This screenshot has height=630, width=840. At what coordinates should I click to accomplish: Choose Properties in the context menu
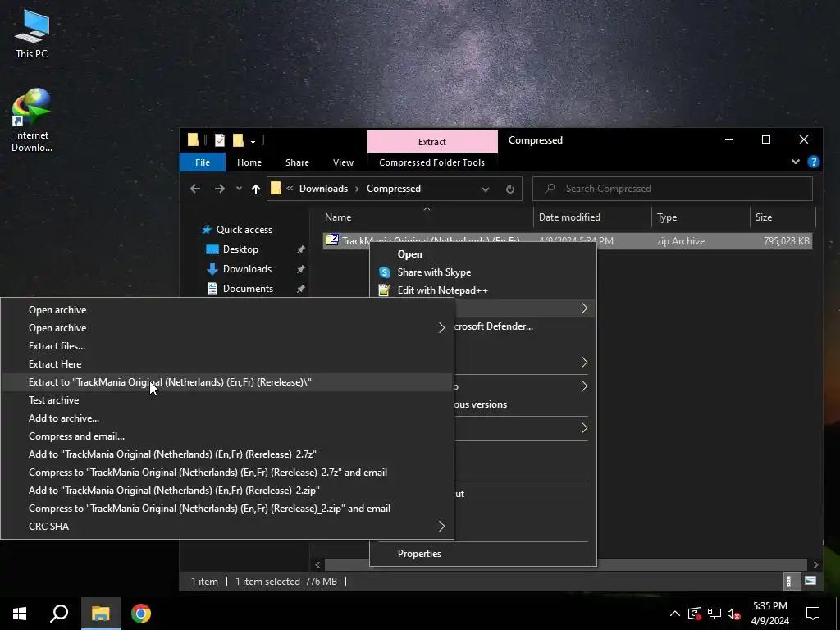(419, 554)
